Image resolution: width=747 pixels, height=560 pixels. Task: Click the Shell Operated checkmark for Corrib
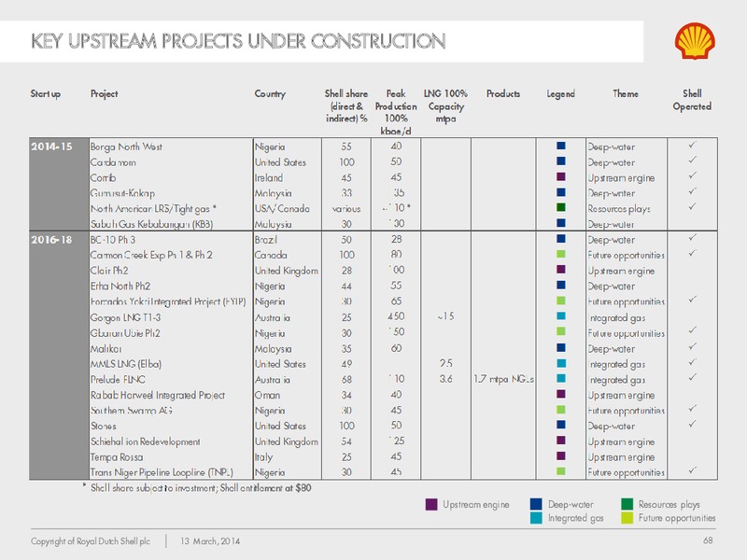click(x=693, y=175)
